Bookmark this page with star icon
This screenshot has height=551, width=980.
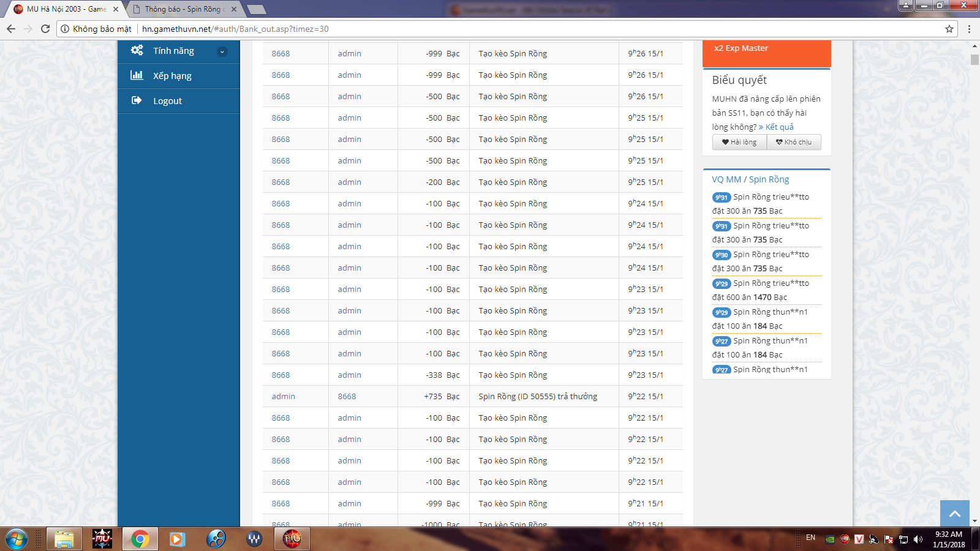[949, 29]
